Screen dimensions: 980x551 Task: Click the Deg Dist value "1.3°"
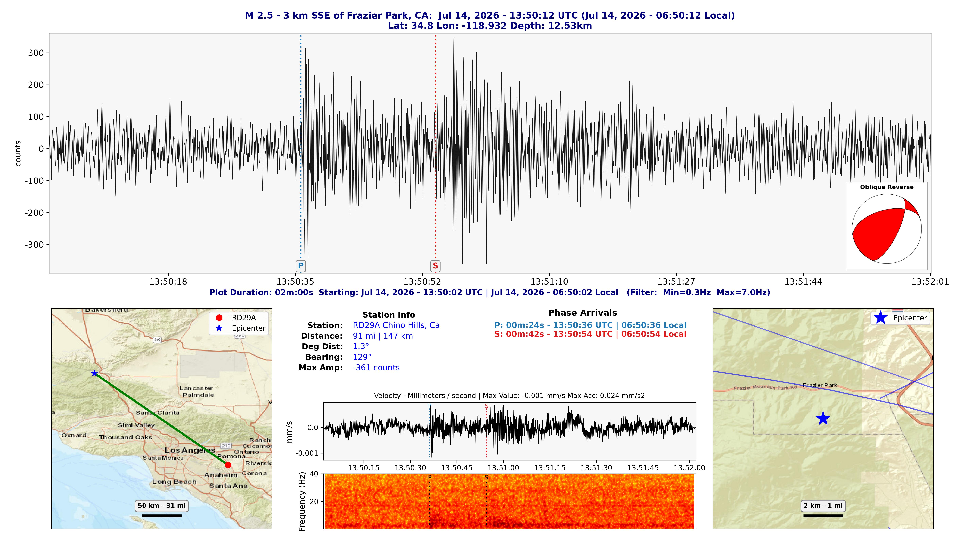[361, 346]
